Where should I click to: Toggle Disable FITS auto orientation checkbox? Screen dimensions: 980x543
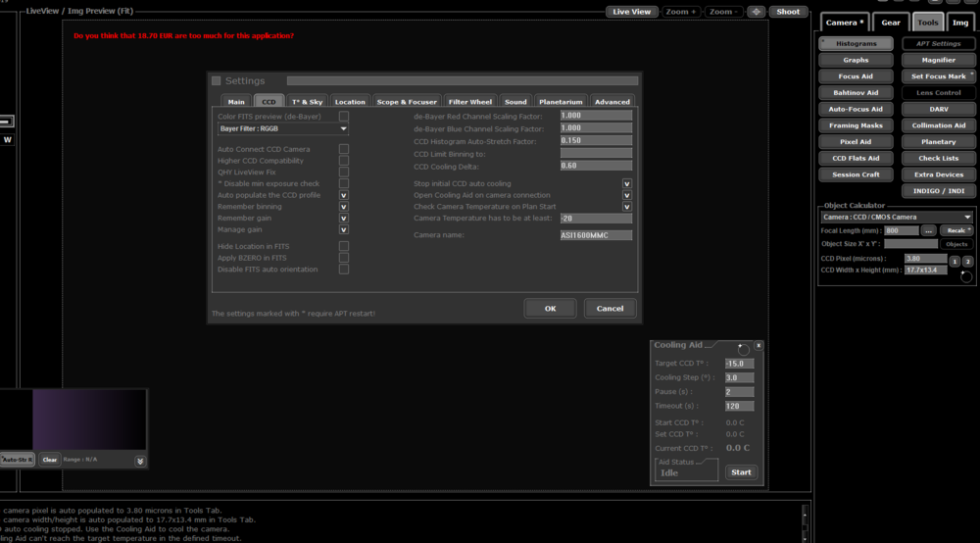tap(344, 270)
